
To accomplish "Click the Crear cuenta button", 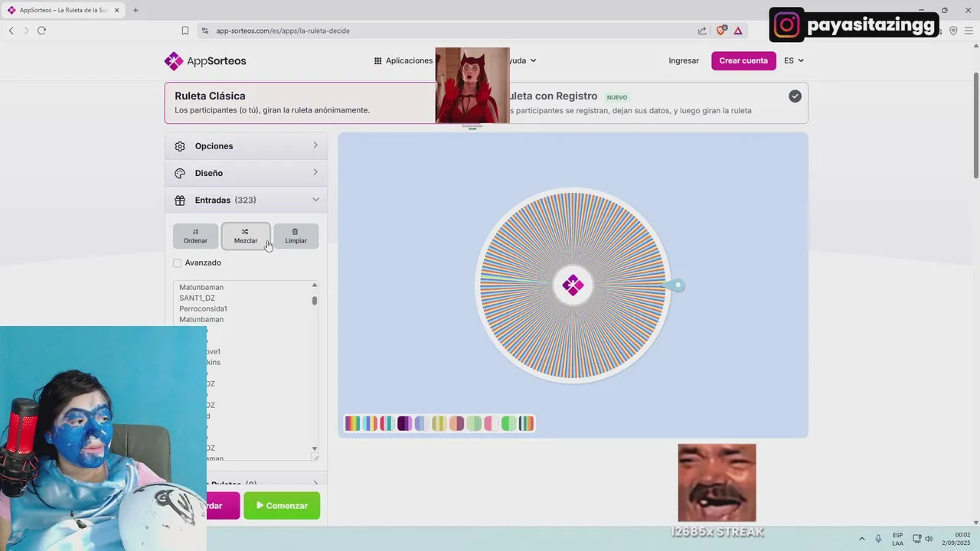I will click(743, 60).
